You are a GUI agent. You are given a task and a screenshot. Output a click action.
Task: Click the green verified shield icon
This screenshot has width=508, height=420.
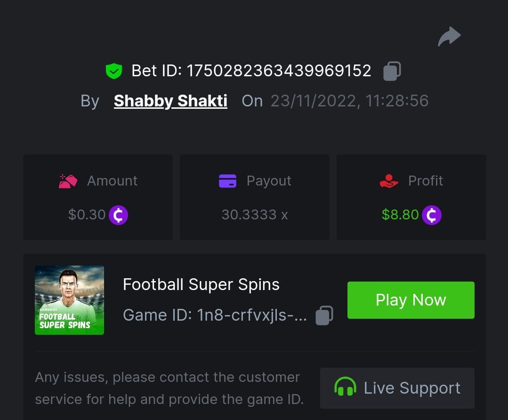tap(113, 71)
